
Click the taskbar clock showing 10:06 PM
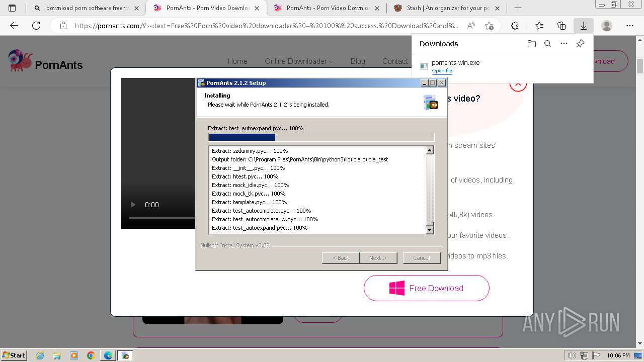pos(618,355)
